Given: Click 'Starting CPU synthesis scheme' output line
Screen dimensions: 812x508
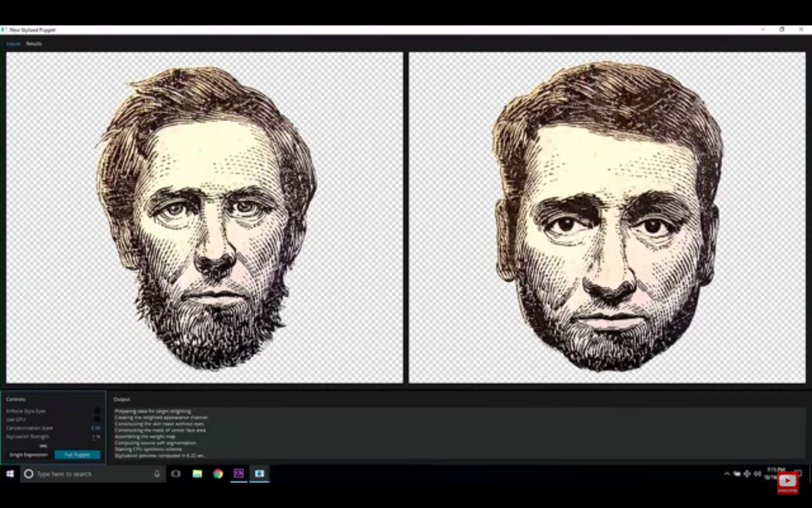Looking at the screenshot, I should [149, 449].
